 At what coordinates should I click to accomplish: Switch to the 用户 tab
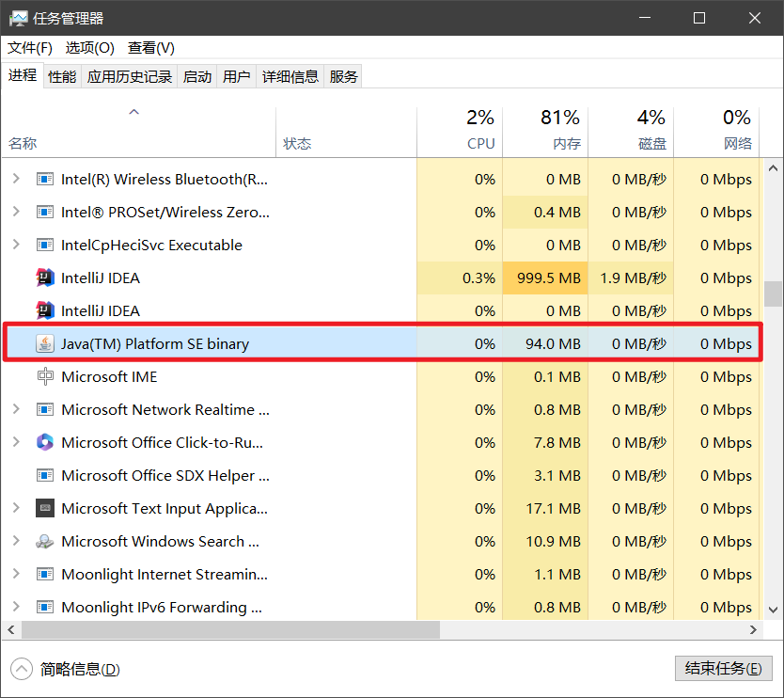click(237, 76)
